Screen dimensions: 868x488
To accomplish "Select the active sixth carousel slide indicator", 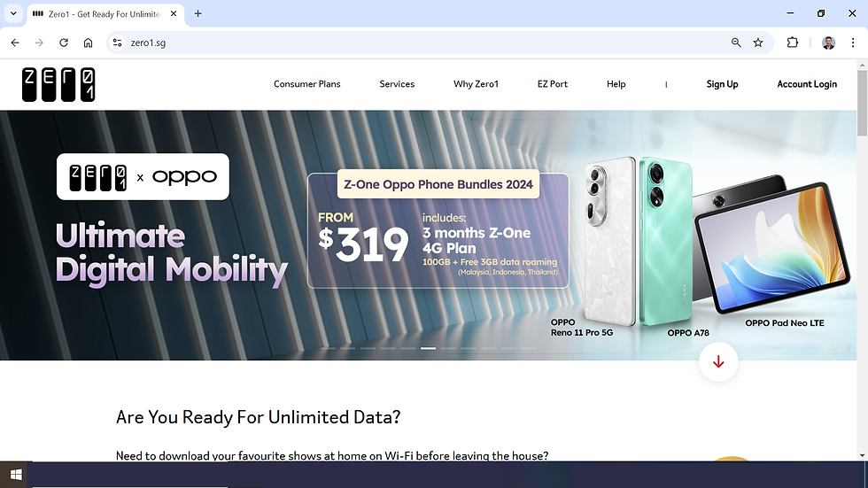I will (428, 348).
